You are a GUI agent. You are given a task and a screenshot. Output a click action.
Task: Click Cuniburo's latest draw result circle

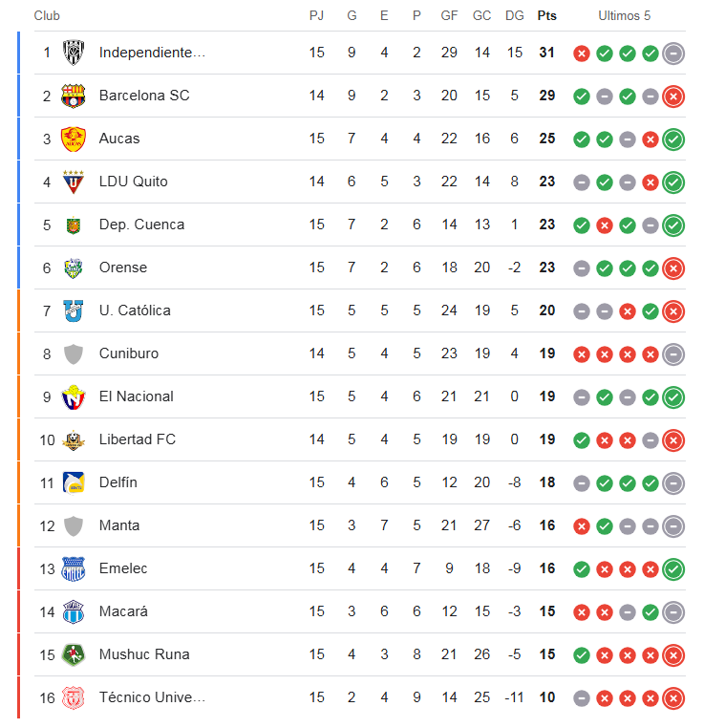coord(673,354)
